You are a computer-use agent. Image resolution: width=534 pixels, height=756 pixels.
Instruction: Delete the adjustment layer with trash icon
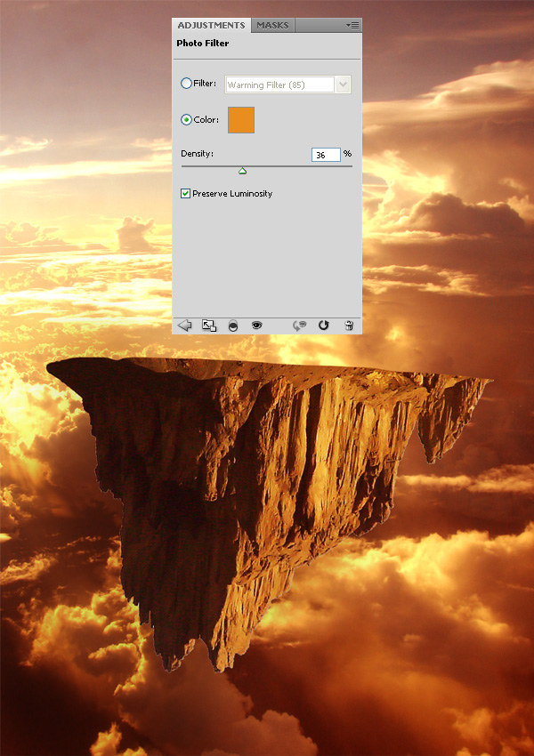tap(349, 326)
